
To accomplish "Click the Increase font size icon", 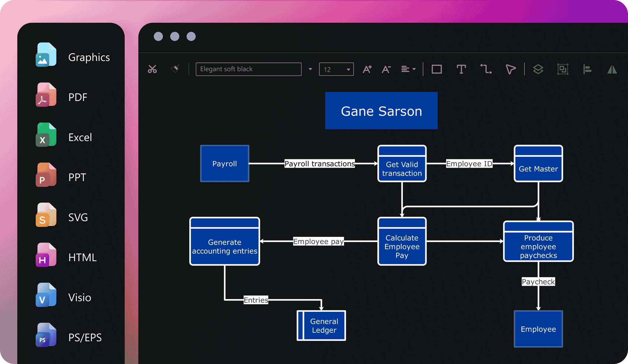I will (x=367, y=69).
